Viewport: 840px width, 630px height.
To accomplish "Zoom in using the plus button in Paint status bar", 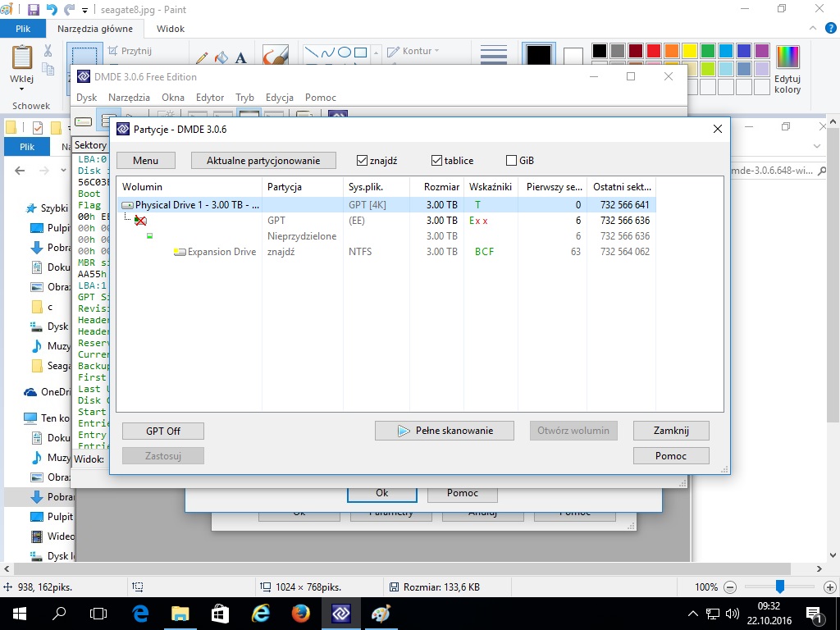I will pos(830,587).
